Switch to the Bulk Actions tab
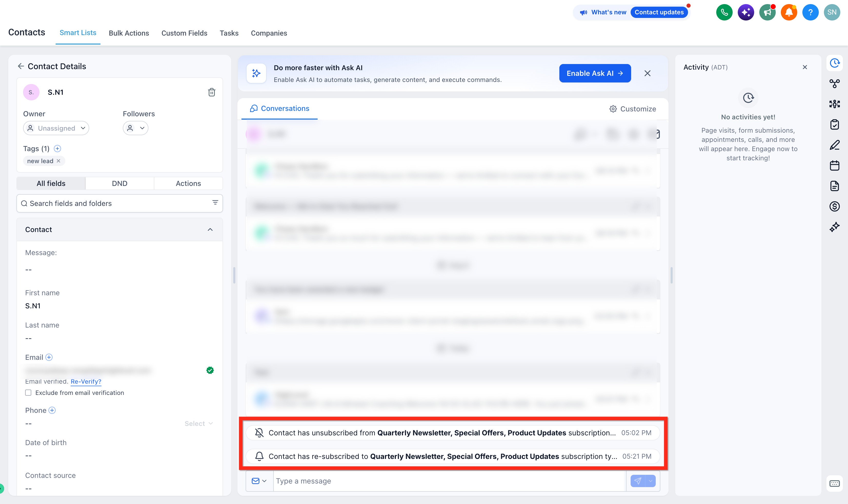Screen dimensions: 848x504 [129, 33]
